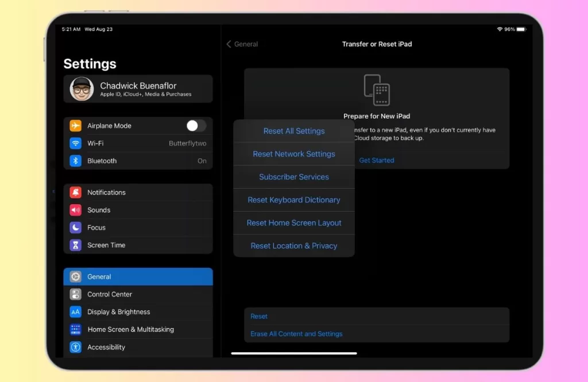The width and height of the screenshot is (588, 382).
Task: Open Bluetooth status value On
Action: [x=202, y=161]
